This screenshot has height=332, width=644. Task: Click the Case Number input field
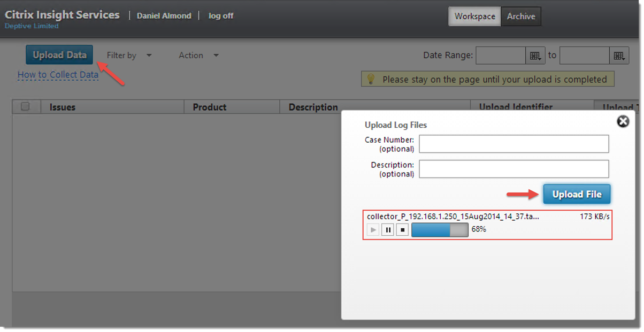[x=514, y=144]
